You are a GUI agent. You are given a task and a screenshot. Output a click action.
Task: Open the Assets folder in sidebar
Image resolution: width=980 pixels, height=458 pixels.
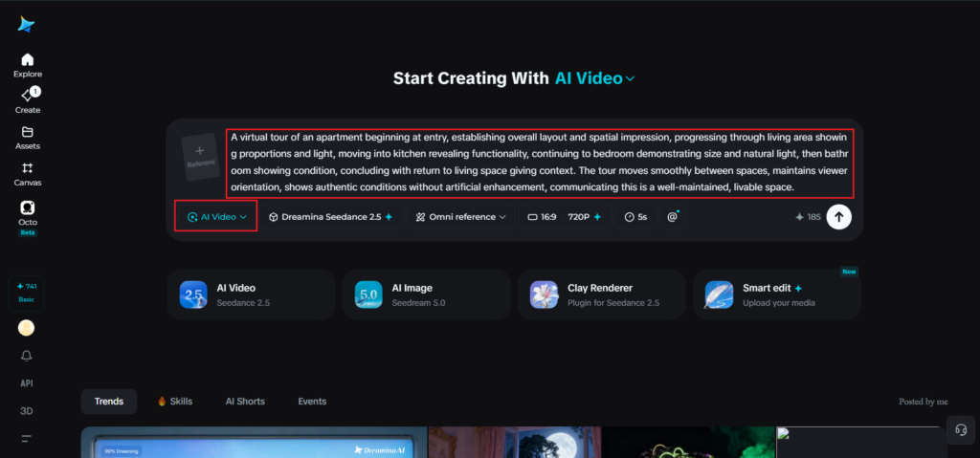tap(28, 138)
